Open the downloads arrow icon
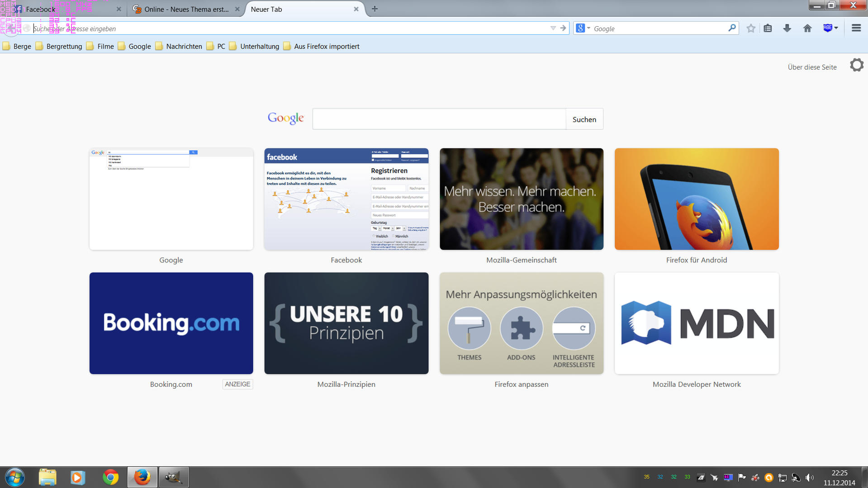Screen dimensions: 868x488 pyautogui.click(x=787, y=28)
